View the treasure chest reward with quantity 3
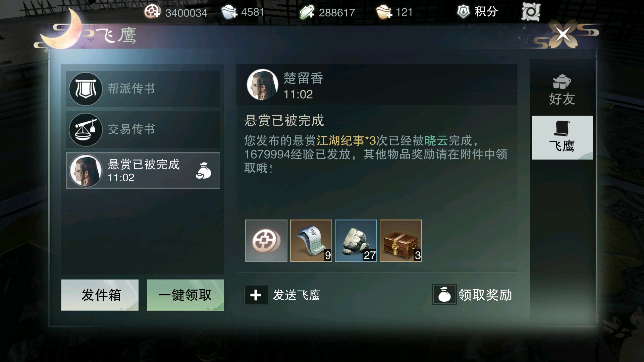 pyautogui.click(x=401, y=241)
